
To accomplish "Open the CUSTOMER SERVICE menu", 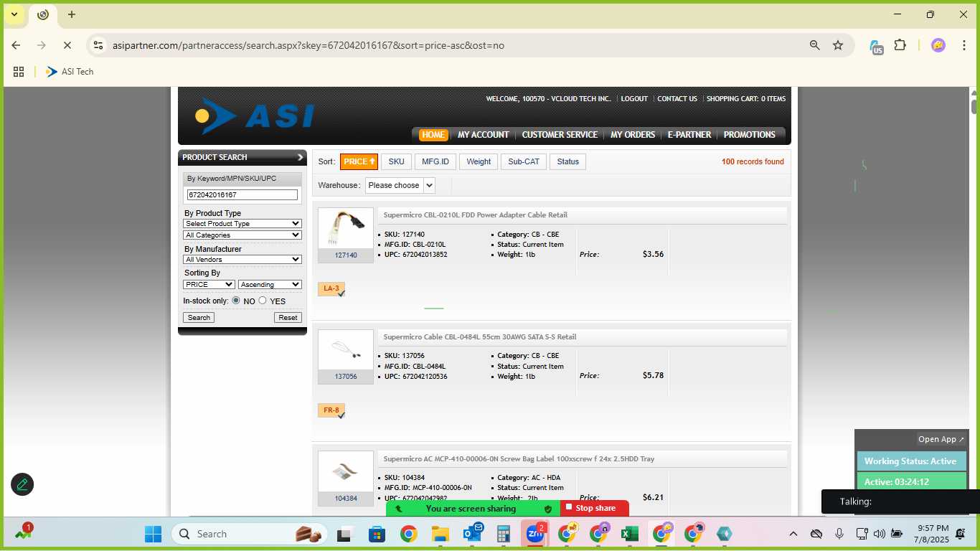I will tap(560, 135).
